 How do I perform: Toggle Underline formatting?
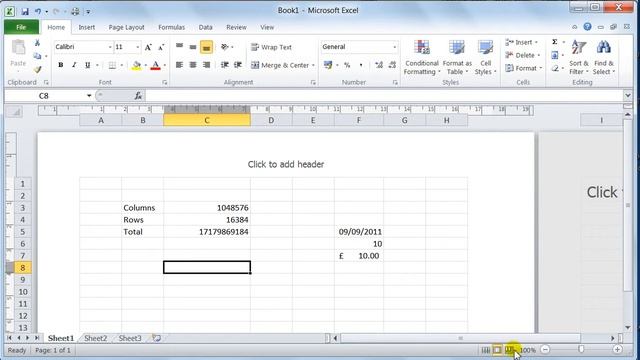pyautogui.click(x=87, y=65)
